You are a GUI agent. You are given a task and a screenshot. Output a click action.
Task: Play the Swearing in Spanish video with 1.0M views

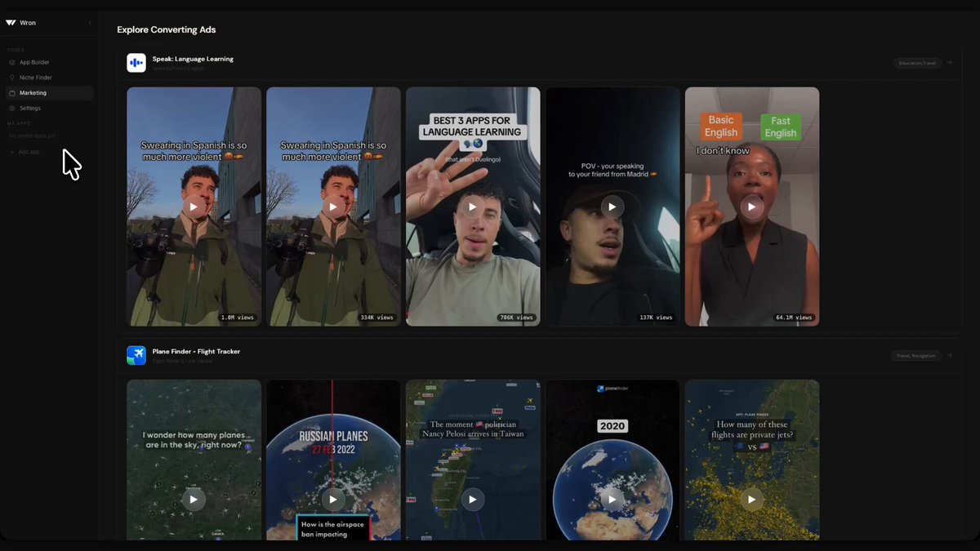(x=194, y=207)
